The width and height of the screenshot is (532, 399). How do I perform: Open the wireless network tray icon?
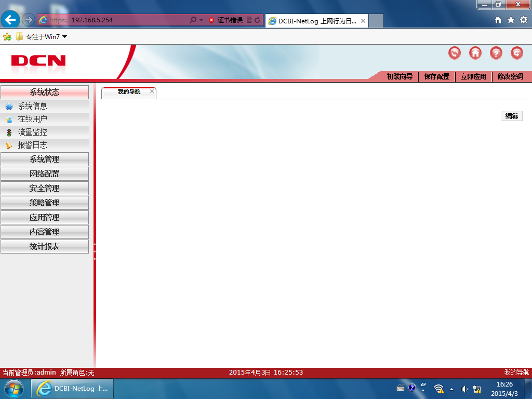coord(438,389)
